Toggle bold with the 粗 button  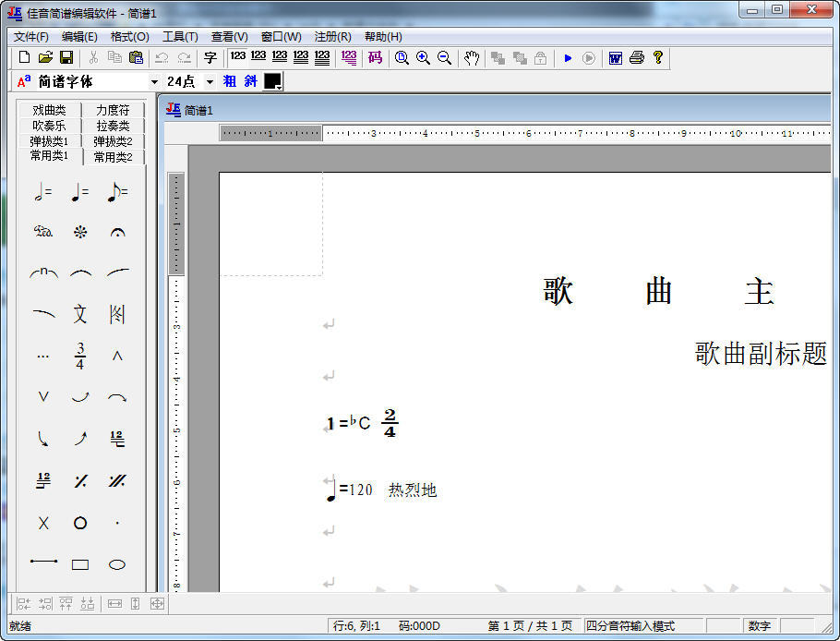tap(230, 81)
